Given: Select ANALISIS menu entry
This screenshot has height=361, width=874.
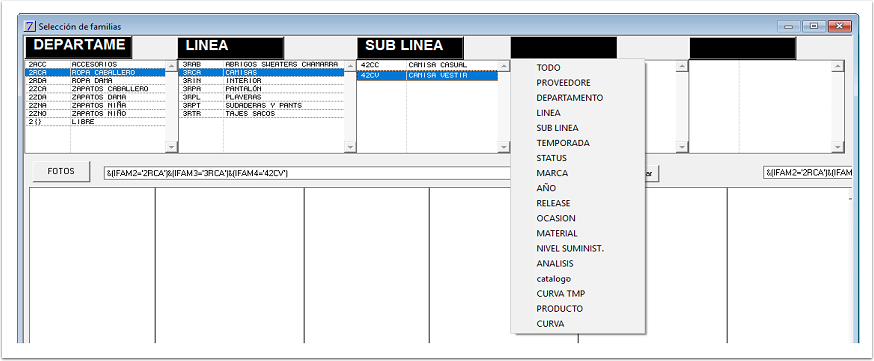Looking at the screenshot, I should pos(578,263).
